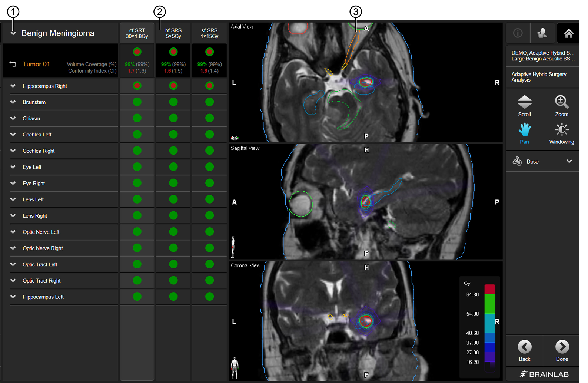588x383 pixels.
Task: Open the Home screen icon
Action: point(568,33)
